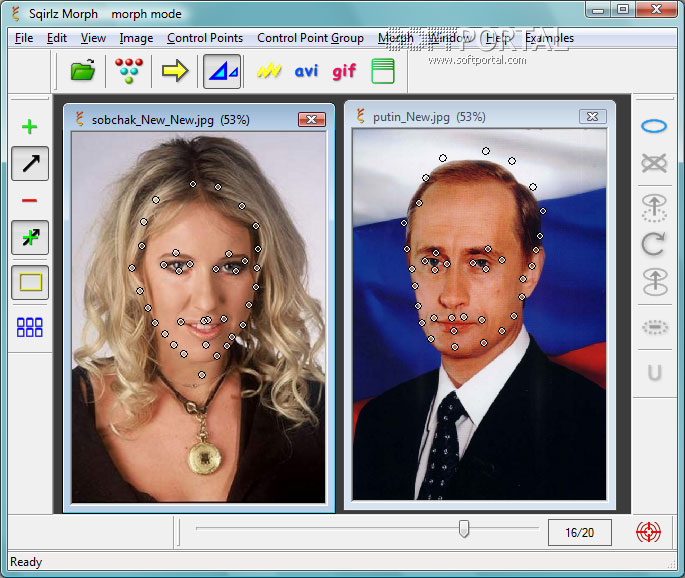Click the yellow right arrow icon
Viewport: 685px width, 578px height.
[175, 71]
